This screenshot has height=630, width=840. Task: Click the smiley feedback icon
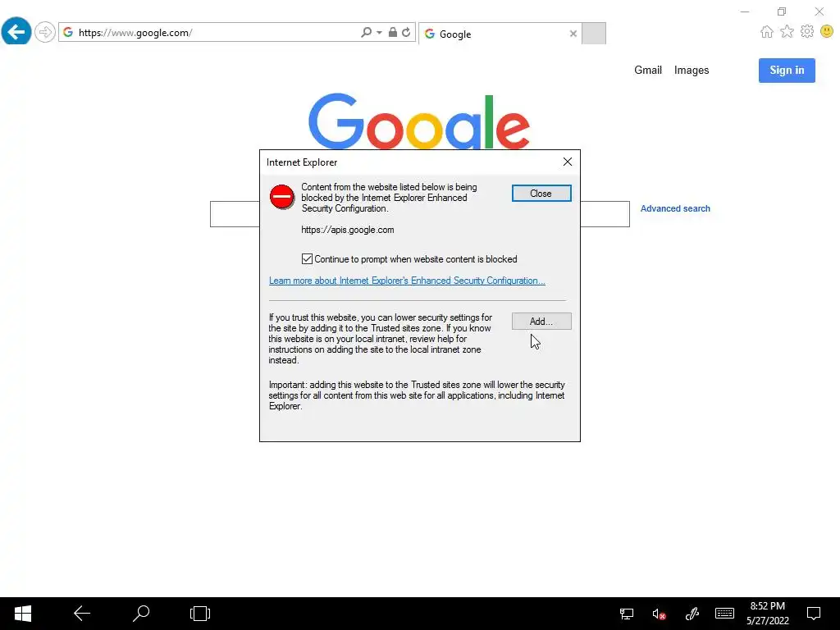coord(827,32)
